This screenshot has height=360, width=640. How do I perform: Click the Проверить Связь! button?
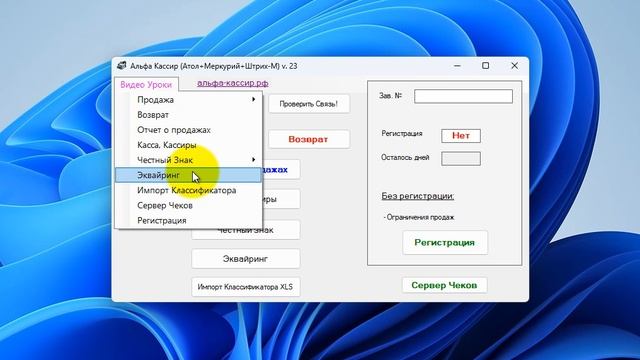click(309, 104)
